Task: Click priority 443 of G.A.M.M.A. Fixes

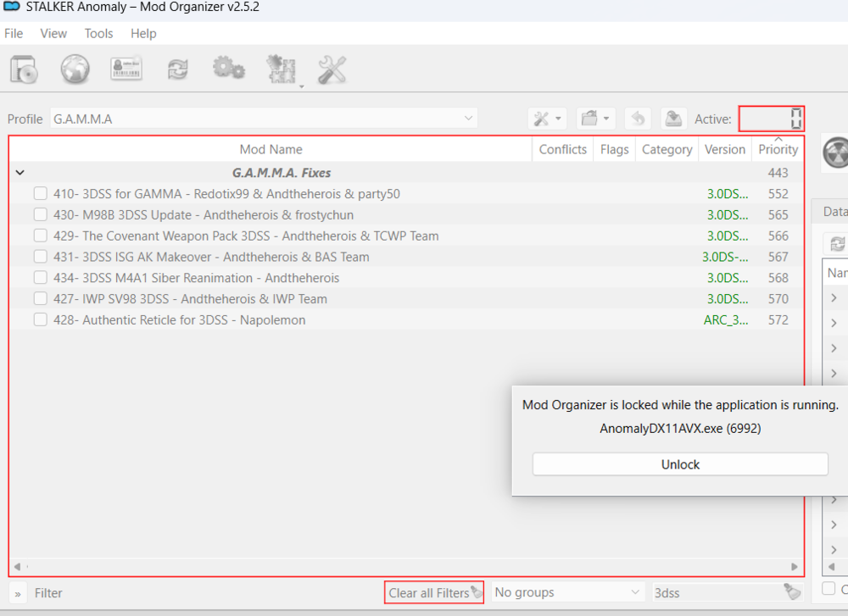Action: (x=778, y=173)
